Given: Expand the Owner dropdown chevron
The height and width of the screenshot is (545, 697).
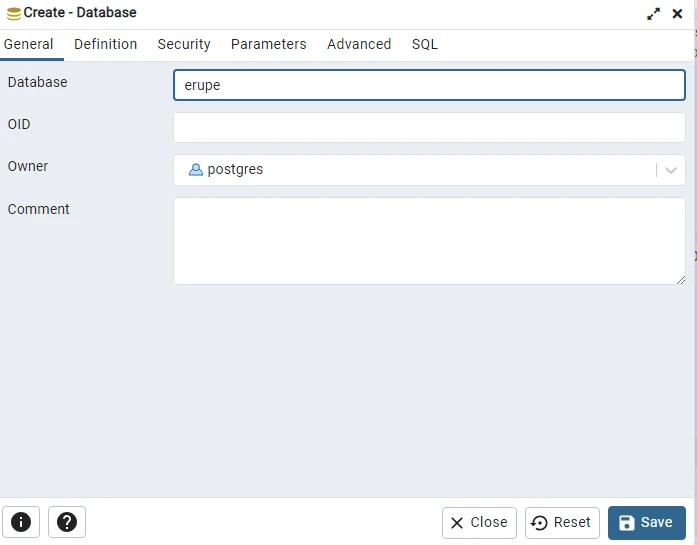Looking at the screenshot, I should (x=671, y=170).
